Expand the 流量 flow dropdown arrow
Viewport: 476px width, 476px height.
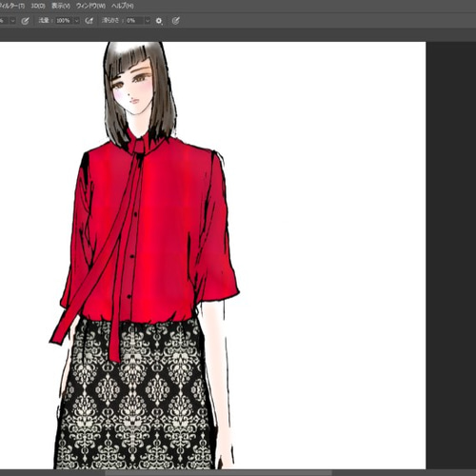76,21
